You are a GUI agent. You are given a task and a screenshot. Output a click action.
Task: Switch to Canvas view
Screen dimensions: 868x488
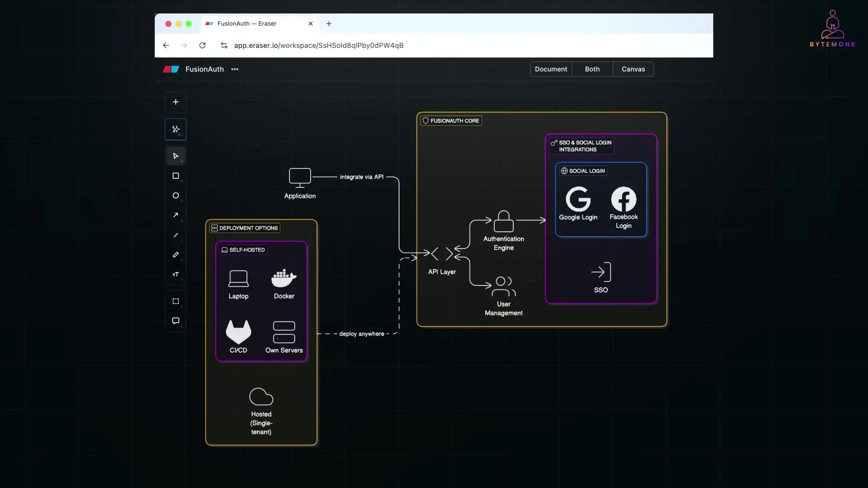(633, 69)
